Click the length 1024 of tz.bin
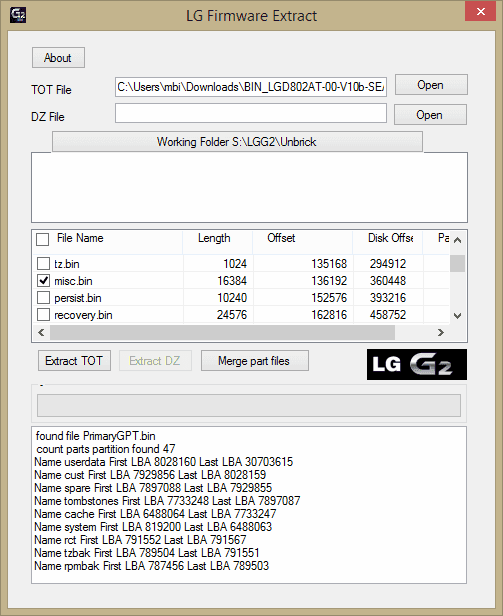 coord(235,264)
